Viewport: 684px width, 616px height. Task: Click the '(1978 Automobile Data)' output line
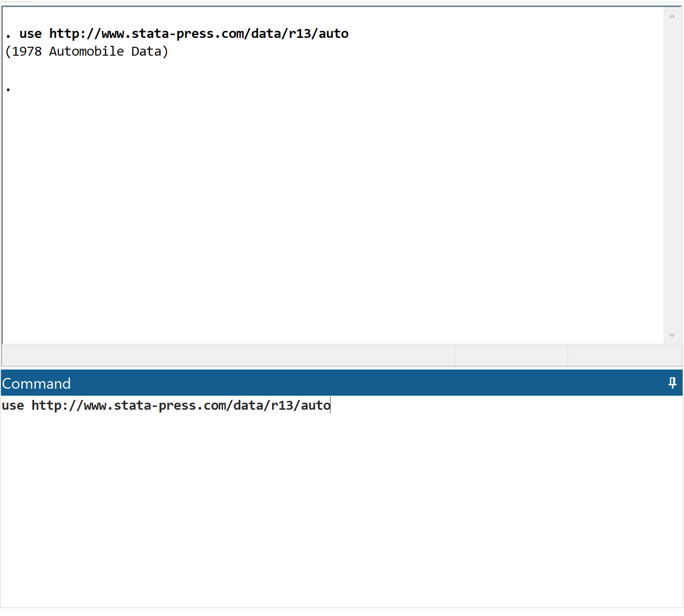point(86,51)
